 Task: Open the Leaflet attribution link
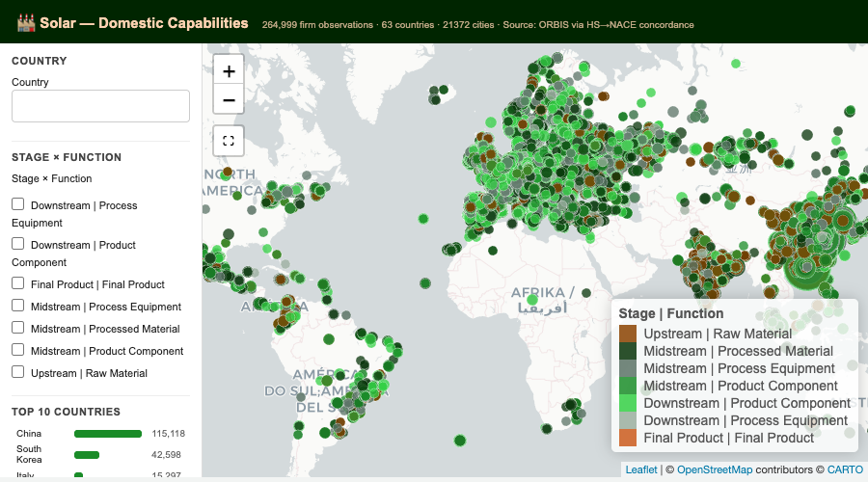[x=641, y=469]
